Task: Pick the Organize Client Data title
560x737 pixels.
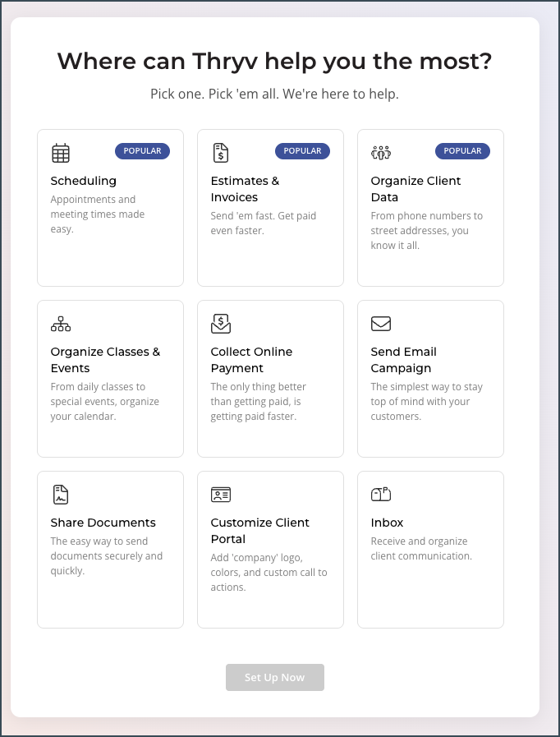Action: coord(415,189)
